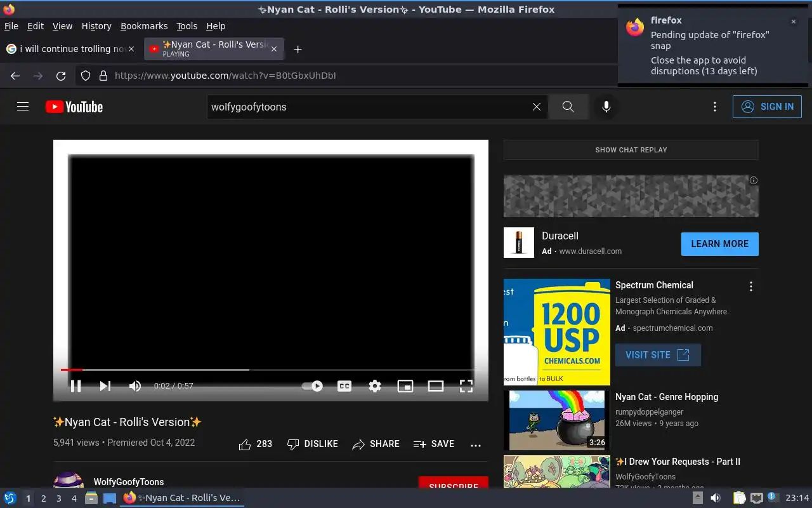The height and width of the screenshot is (508, 812).
Task: Open the Nyan Cat - Genre Hopping title
Action: pos(667,397)
